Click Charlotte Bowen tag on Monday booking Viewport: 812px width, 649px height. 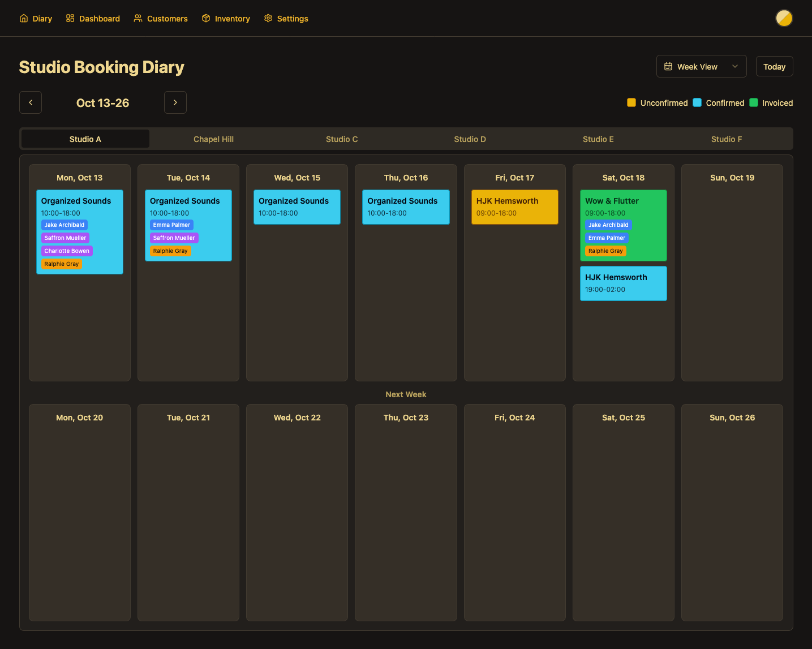(x=67, y=251)
